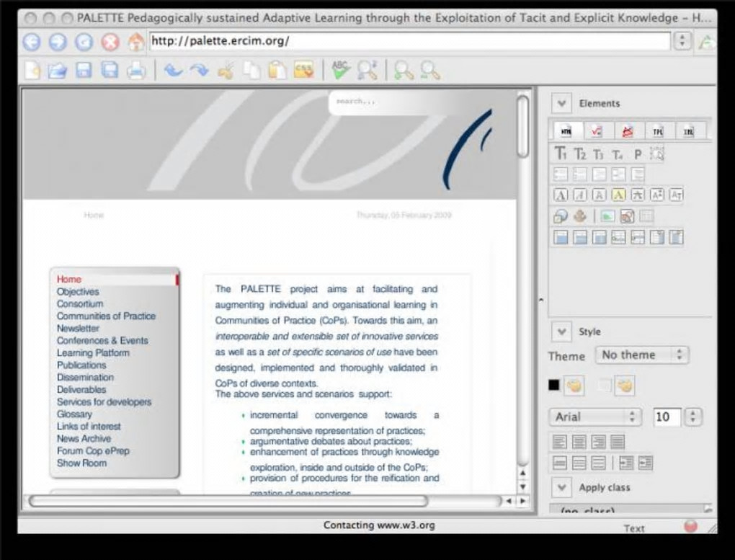Zoom in with the green plus magnifier
The height and width of the screenshot is (560, 735).
(x=404, y=71)
